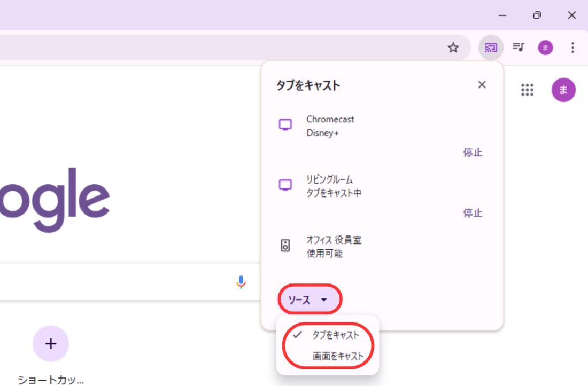The width and height of the screenshot is (588, 386).
Task: Open Chrome's three-dot menu
Action: click(572, 48)
